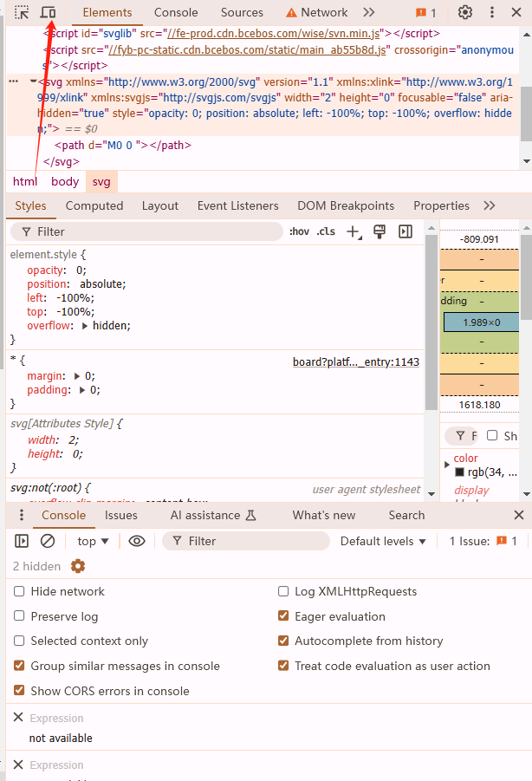Open the Issues drawer tab
Viewport: 532px width, 781px height.
[121, 515]
